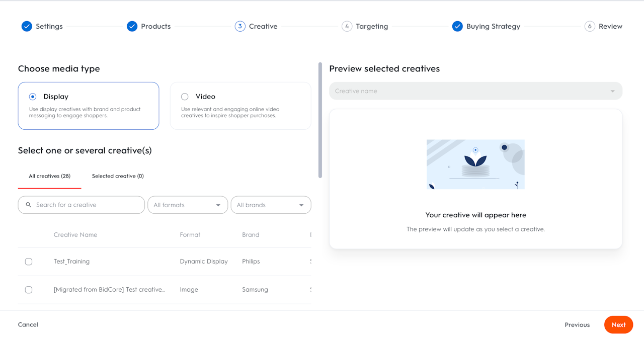Open the All formats dropdown

tap(188, 205)
